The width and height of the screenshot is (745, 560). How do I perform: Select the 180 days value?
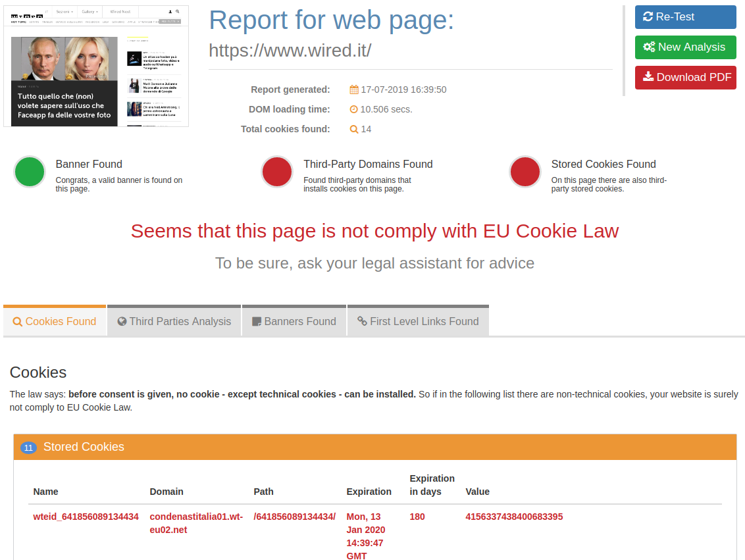(417, 517)
